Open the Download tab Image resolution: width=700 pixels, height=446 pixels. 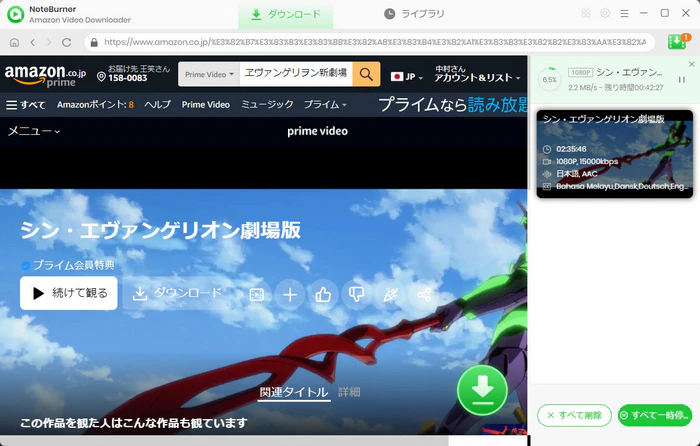point(286,14)
